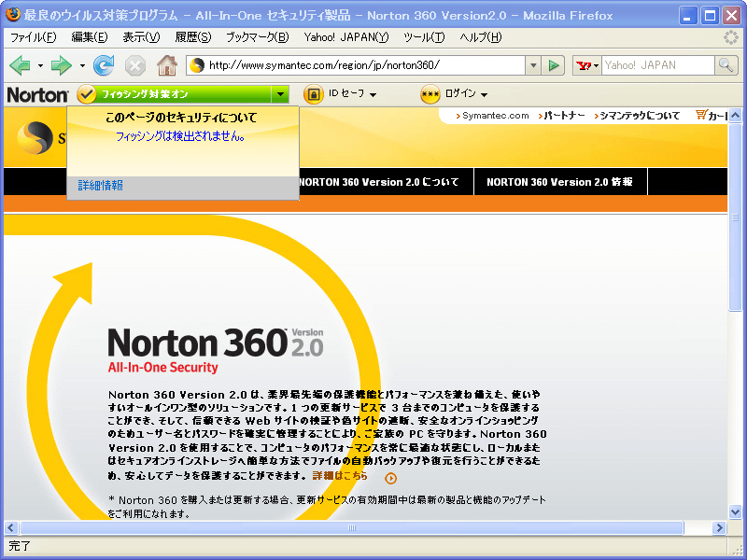Click the フィッシングは検出されません link
The image size is (747, 560).
coord(180,136)
